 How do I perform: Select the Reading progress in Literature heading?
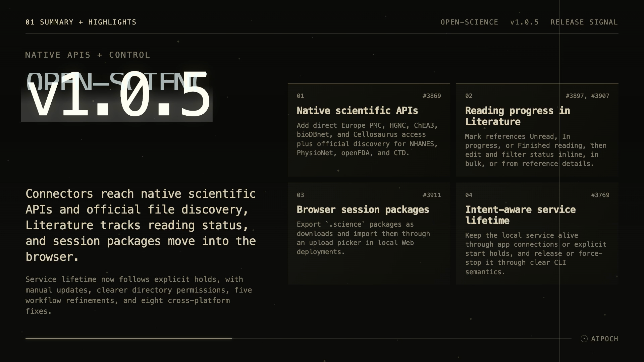(x=517, y=116)
